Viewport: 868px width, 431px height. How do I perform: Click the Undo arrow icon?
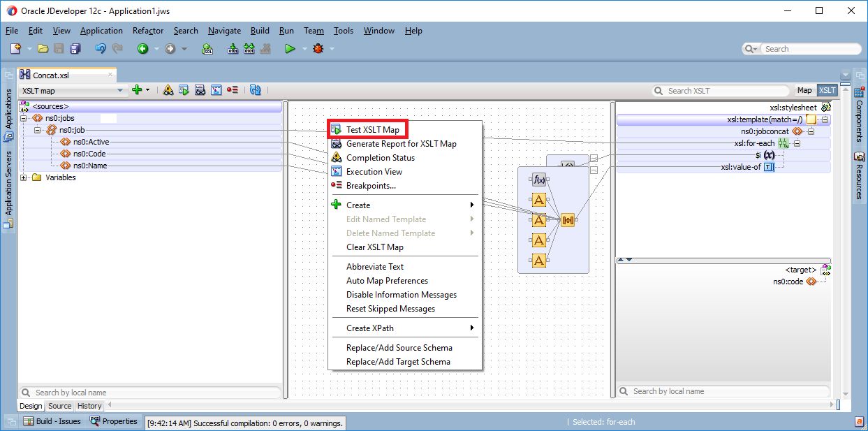[x=101, y=49]
